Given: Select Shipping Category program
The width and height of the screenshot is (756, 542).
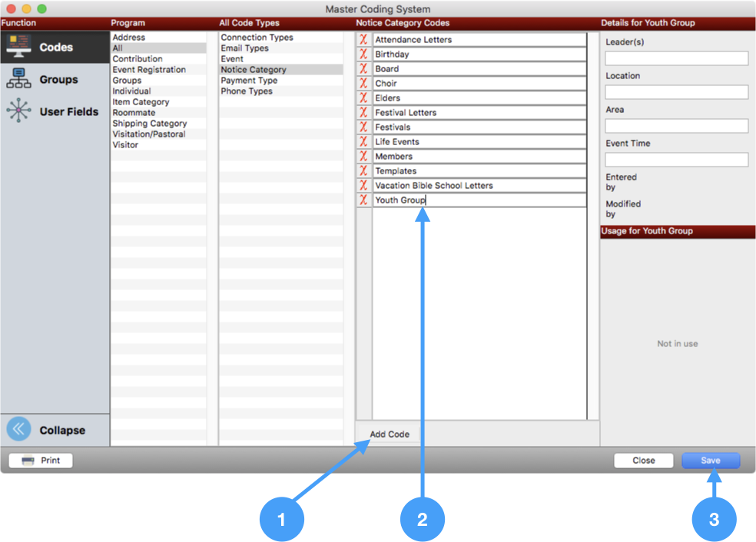Looking at the screenshot, I should 158,124.
